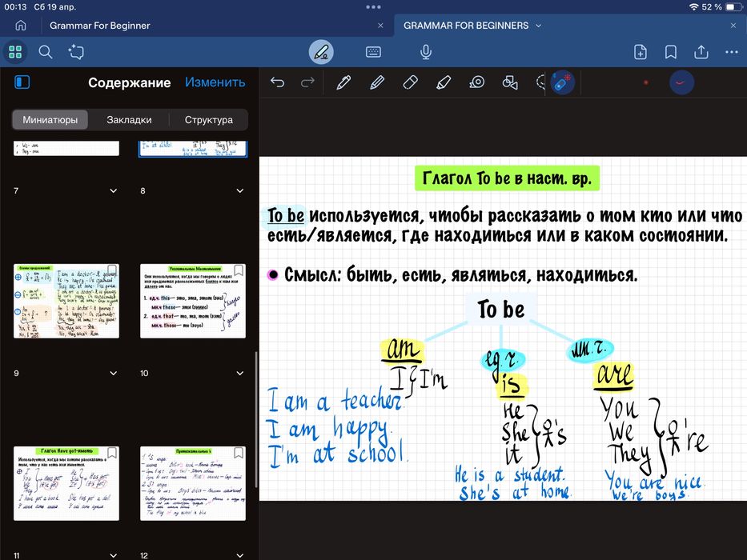Tap the Изменить button
The image size is (747, 560).
215,82
